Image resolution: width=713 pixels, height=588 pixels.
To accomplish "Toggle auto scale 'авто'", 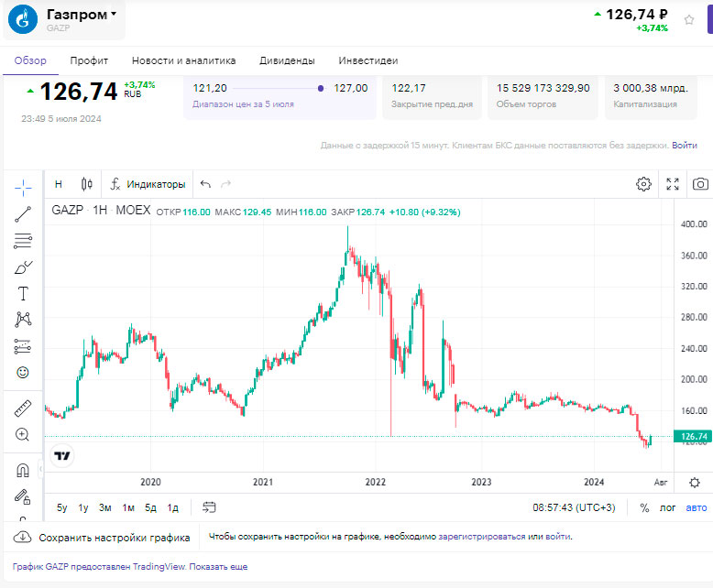I will [x=697, y=507].
